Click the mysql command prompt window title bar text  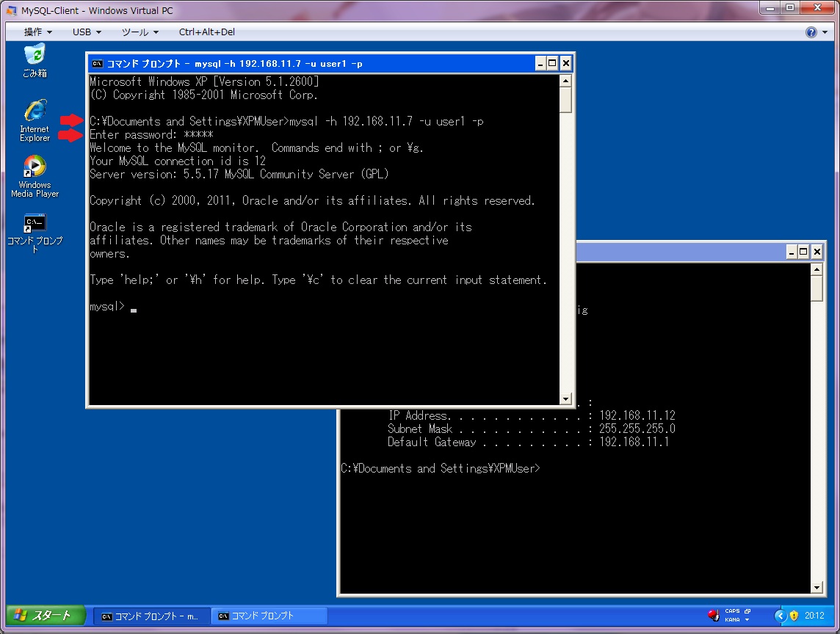(235, 64)
